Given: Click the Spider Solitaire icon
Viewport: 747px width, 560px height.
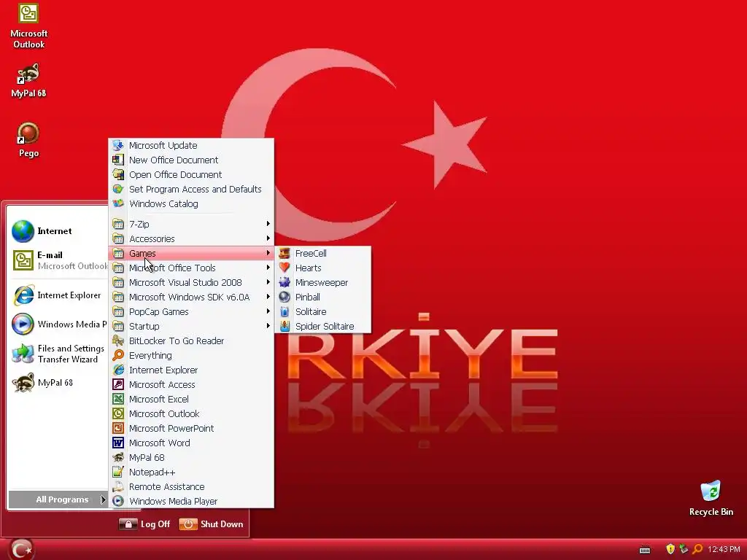Looking at the screenshot, I should tap(285, 326).
